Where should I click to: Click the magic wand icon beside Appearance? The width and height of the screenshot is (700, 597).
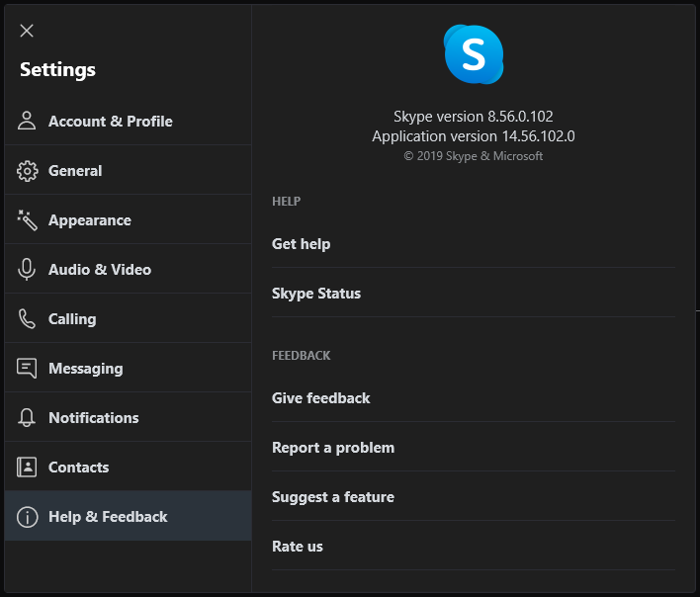click(x=27, y=220)
